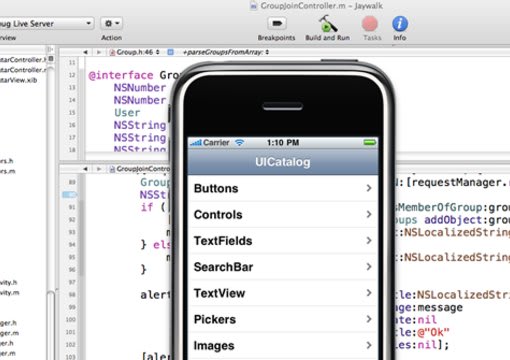Open Controls row in UICatalog simulator

(x=283, y=215)
